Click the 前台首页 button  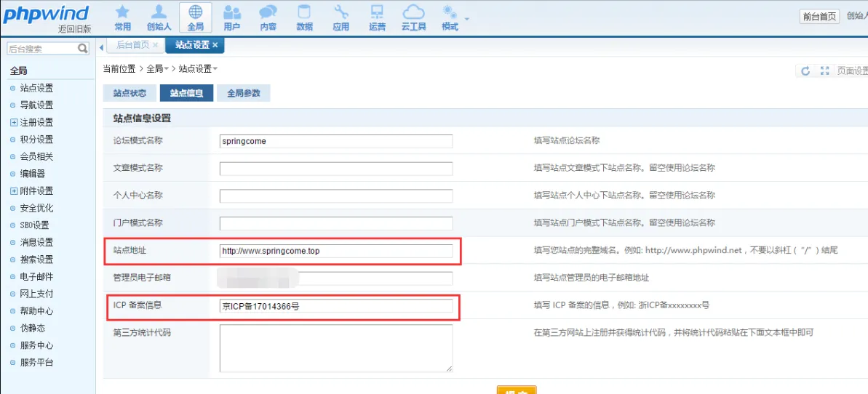tap(819, 16)
